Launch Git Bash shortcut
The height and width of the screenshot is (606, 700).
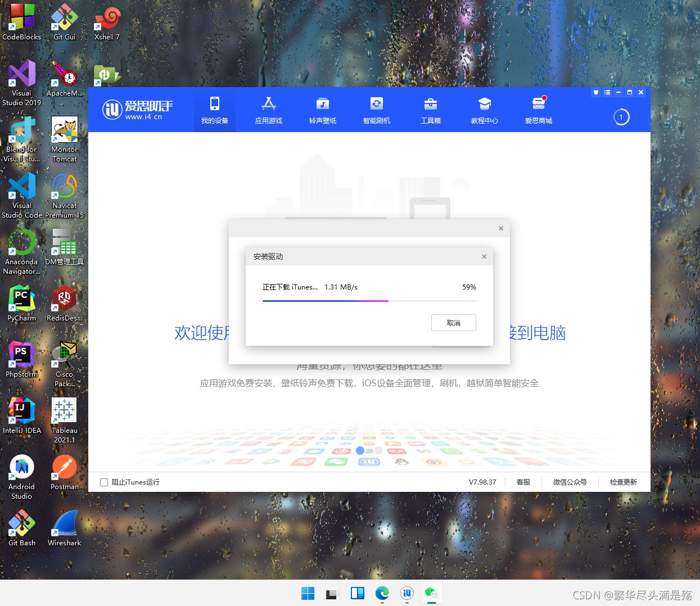[21, 528]
